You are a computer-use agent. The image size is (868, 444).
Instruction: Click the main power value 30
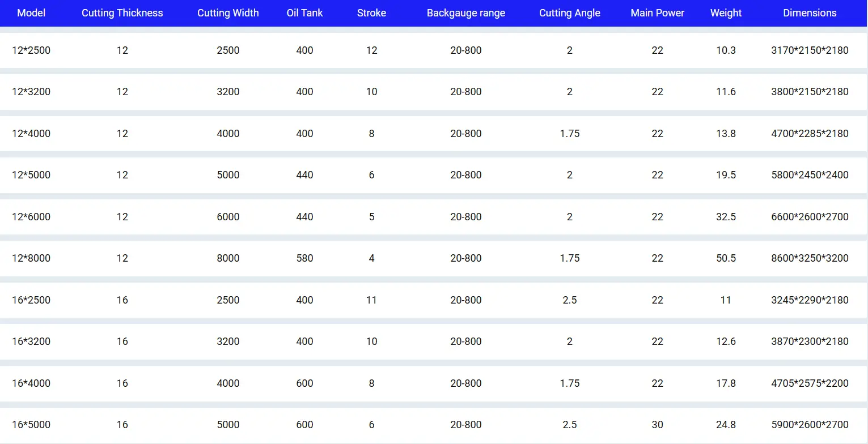657,425
